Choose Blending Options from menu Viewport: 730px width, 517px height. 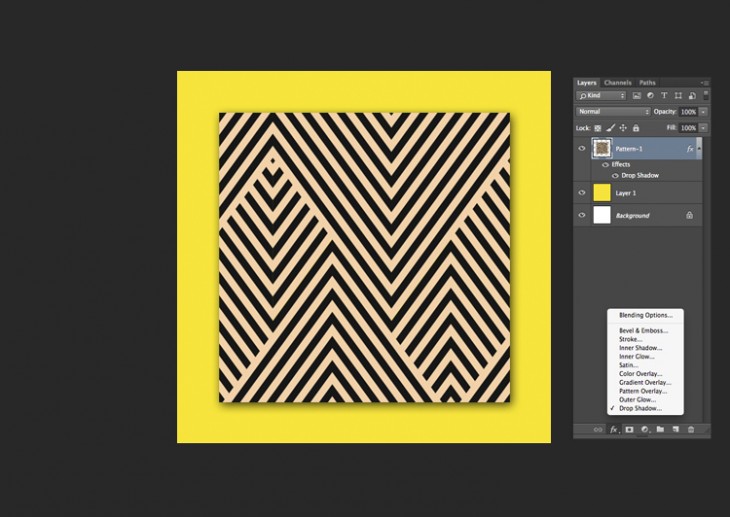click(x=645, y=315)
